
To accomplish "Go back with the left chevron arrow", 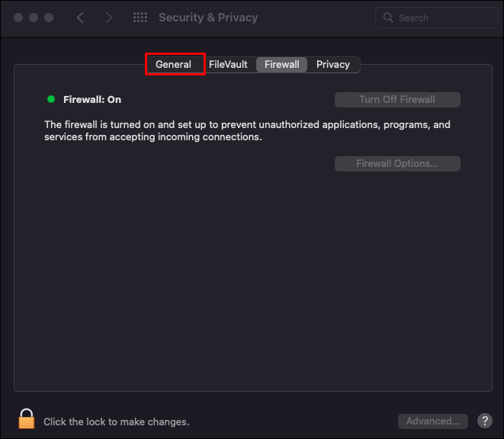I will pyautogui.click(x=80, y=18).
